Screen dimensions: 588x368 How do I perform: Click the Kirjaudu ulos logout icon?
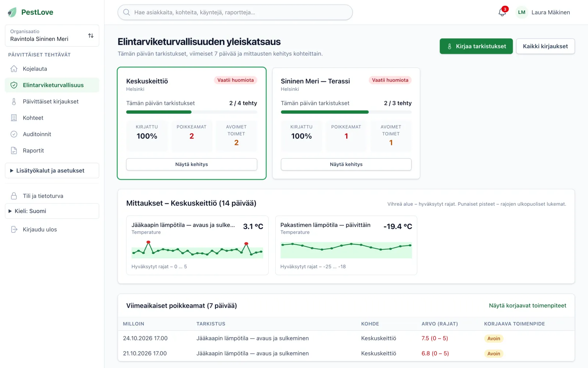click(x=14, y=229)
